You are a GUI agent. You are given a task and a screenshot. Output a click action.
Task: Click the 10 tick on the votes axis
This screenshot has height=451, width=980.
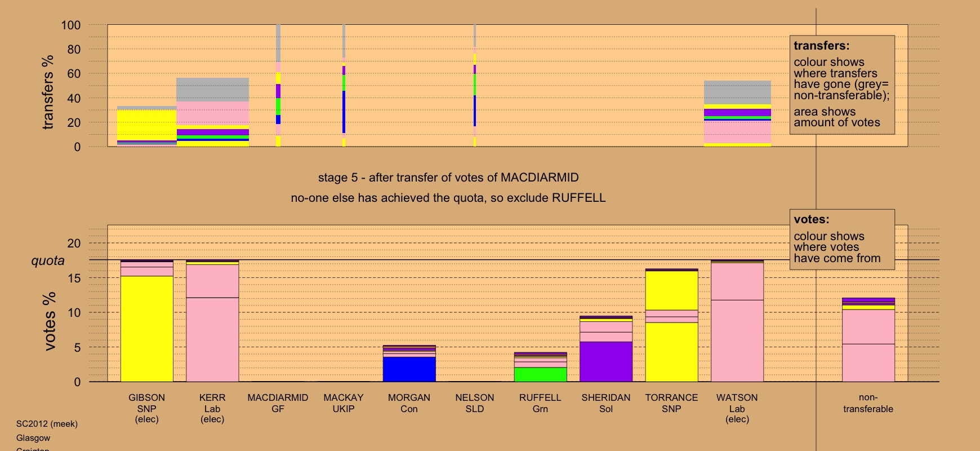click(74, 313)
